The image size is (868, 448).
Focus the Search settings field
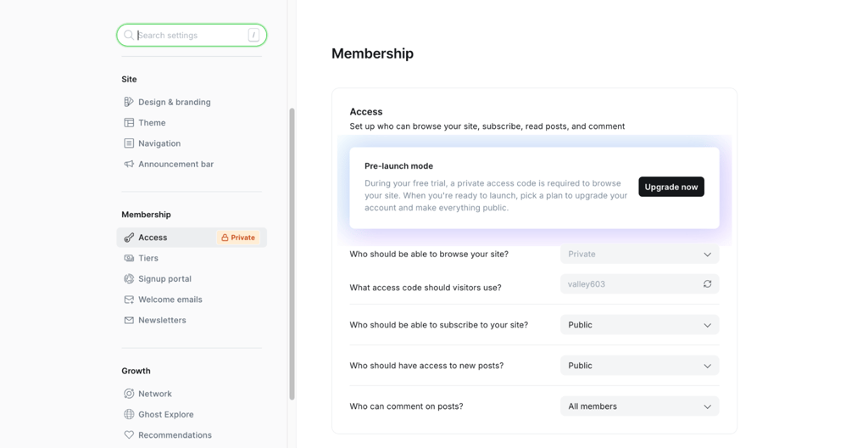coord(192,35)
